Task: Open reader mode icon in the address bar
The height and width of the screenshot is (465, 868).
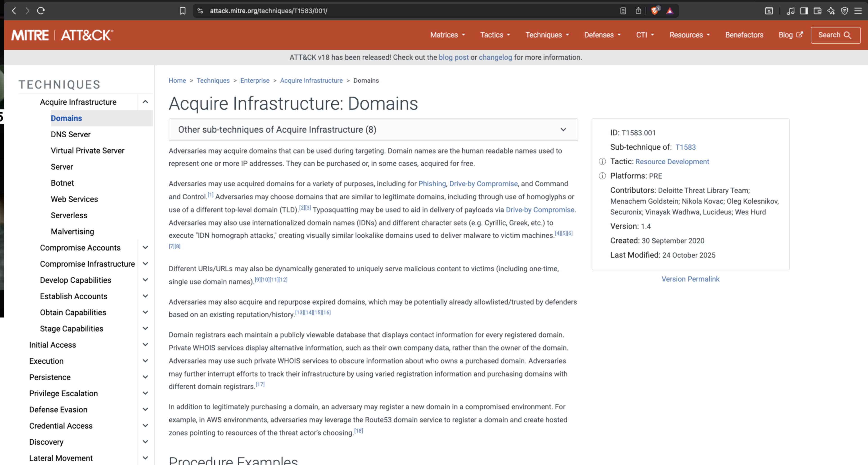Action: (623, 11)
